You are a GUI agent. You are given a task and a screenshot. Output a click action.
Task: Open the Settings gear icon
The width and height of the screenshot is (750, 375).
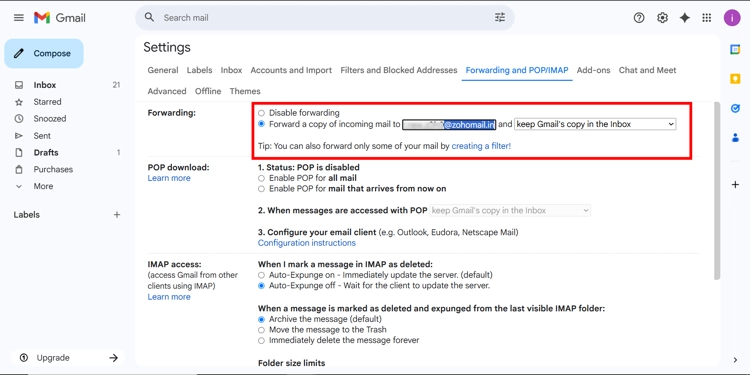662,18
